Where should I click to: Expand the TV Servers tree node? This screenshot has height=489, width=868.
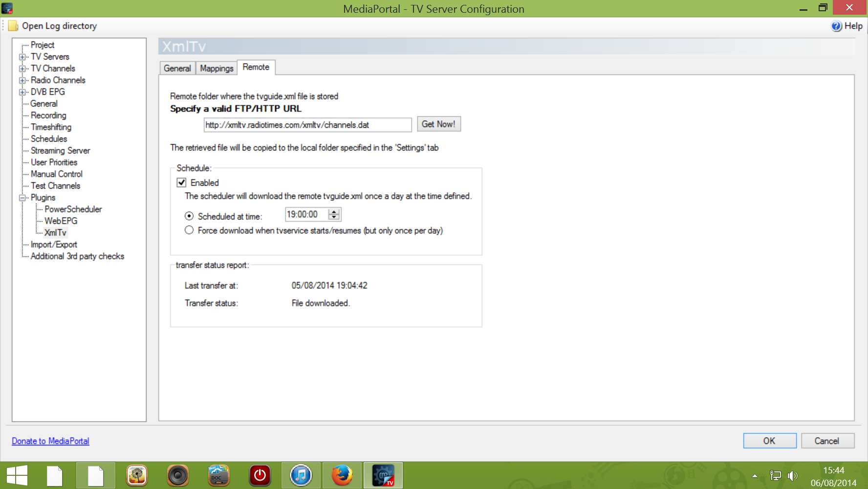tap(22, 57)
